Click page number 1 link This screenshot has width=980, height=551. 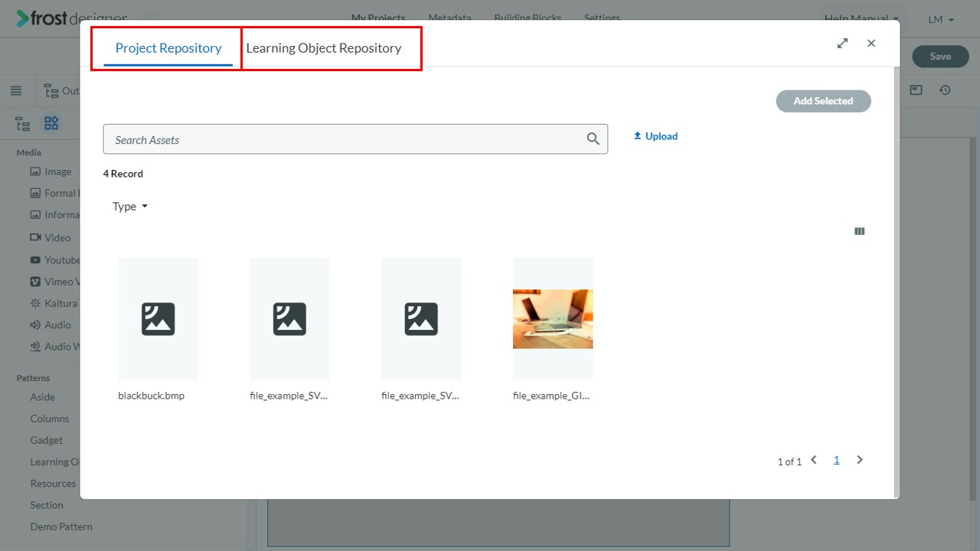click(x=836, y=460)
